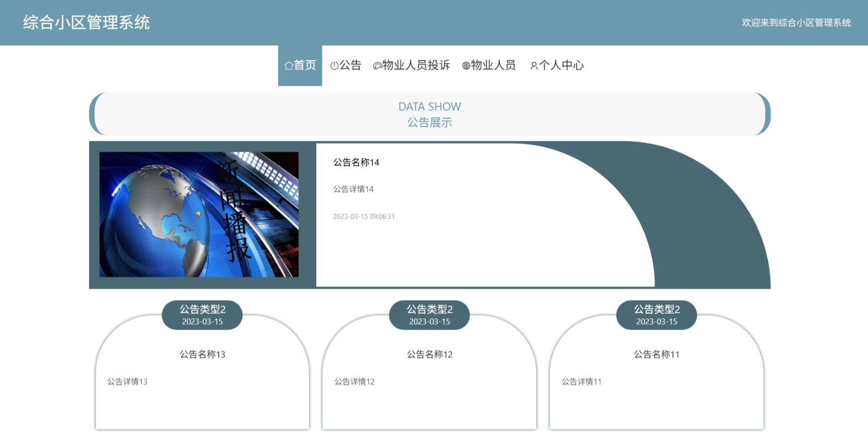
Task: Click the palette icon beside 物业人员投诉
Action: 377,66
